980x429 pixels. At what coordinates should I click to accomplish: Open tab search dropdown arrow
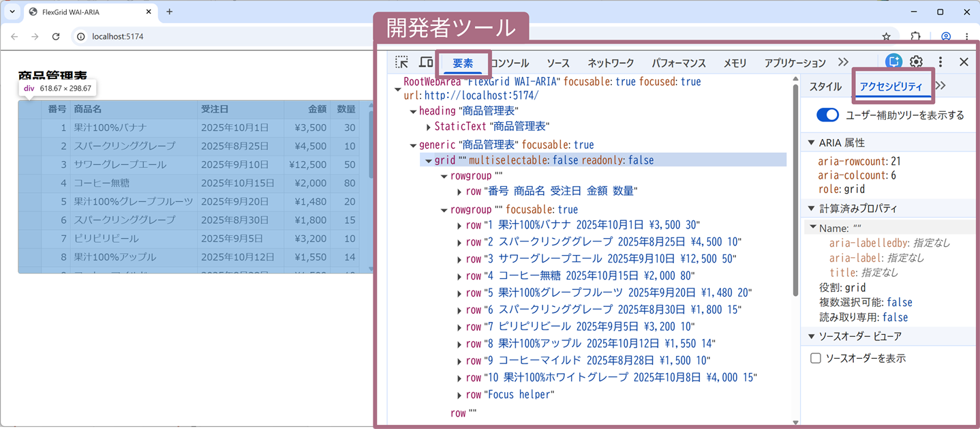[x=12, y=12]
